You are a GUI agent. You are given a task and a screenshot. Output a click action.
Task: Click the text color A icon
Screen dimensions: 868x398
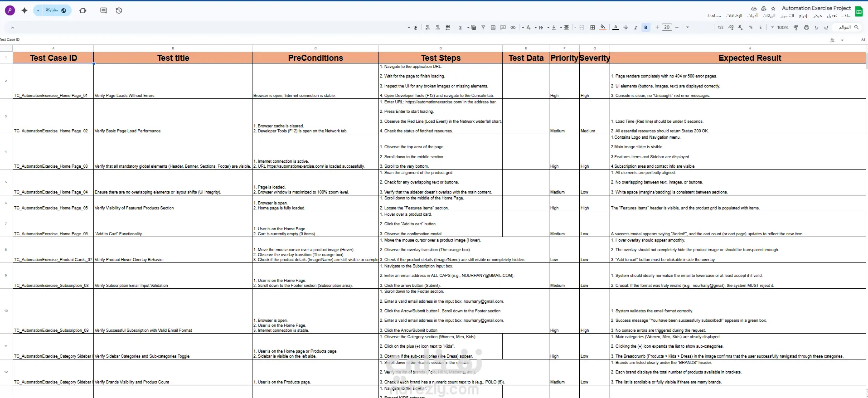click(616, 27)
